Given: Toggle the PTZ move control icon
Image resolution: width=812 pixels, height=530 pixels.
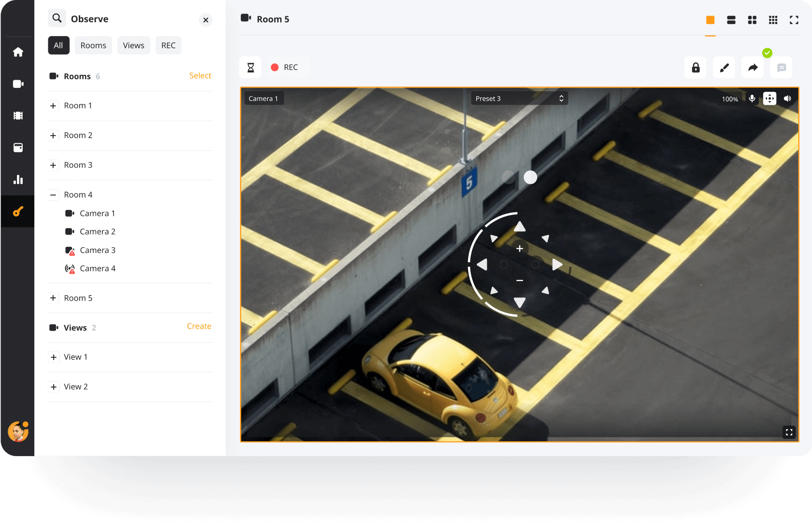Looking at the screenshot, I should pos(769,98).
